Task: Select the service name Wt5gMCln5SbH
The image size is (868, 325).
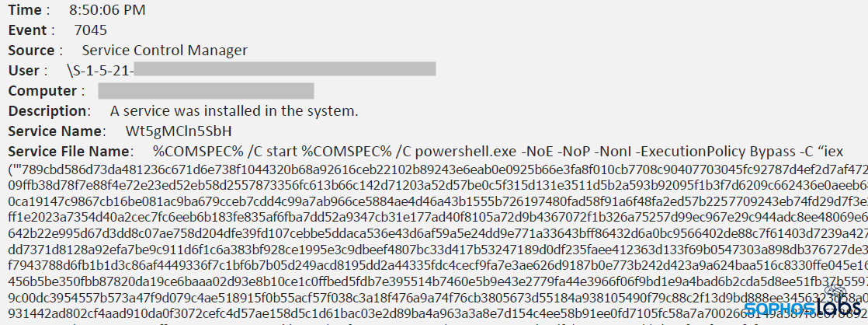Action: point(178,131)
